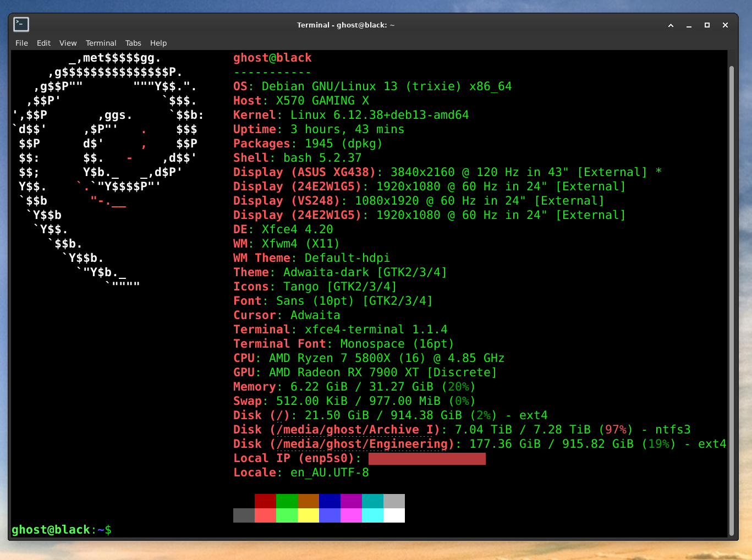Click the bright green color block
The width and height of the screenshot is (752, 560).
pos(287,515)
